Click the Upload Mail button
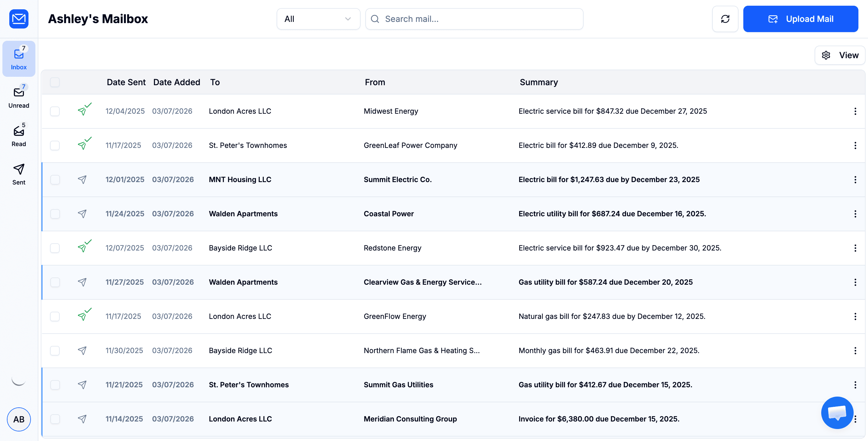The width and height of the screenshot is (868, 441). click(x=801, y=19)
